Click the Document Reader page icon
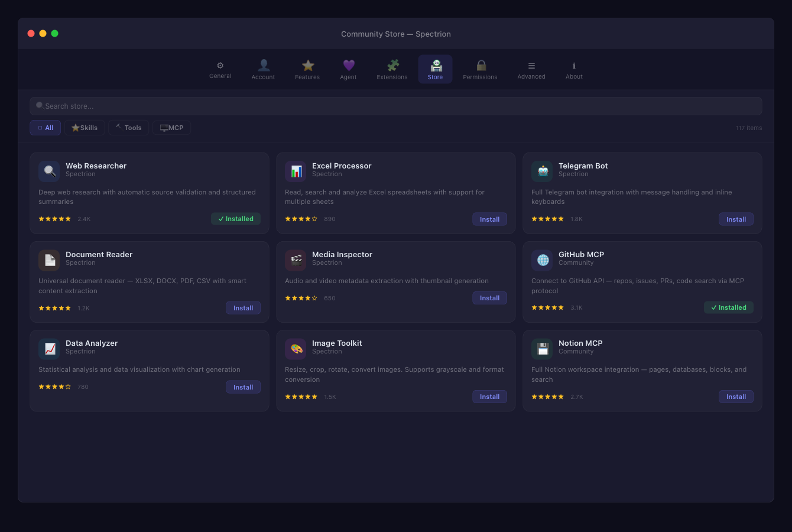 coord(49,259)
